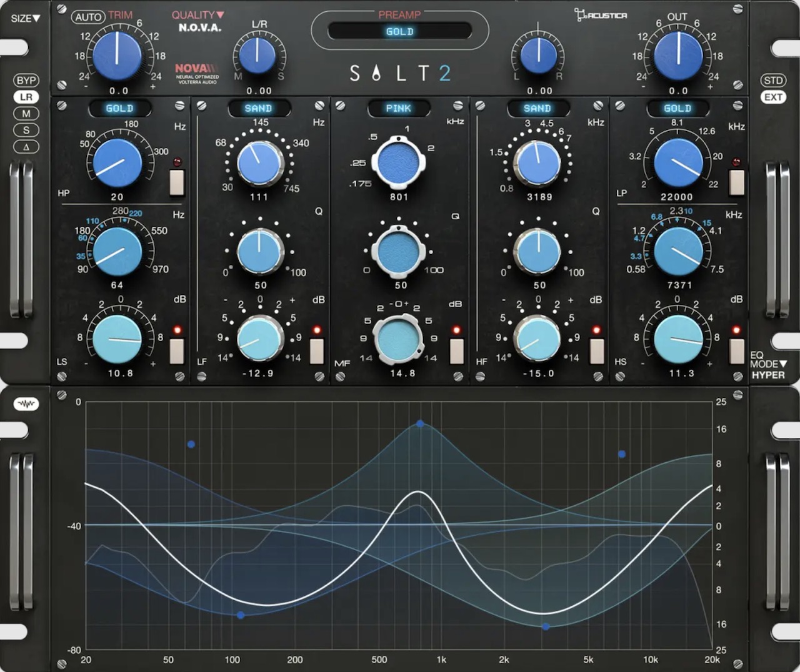Click the MF Q knob
This screenshot has height=672, width=800.
click(x=399, y=250)
